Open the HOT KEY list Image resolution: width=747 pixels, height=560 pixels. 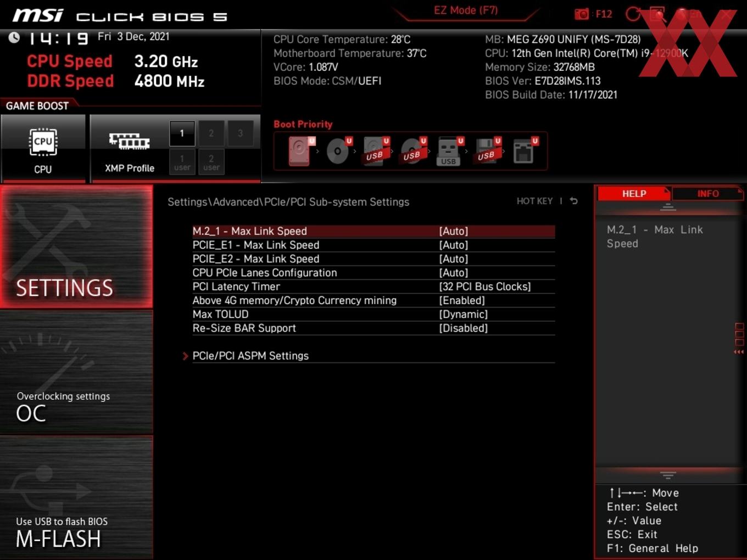(534, 201)
